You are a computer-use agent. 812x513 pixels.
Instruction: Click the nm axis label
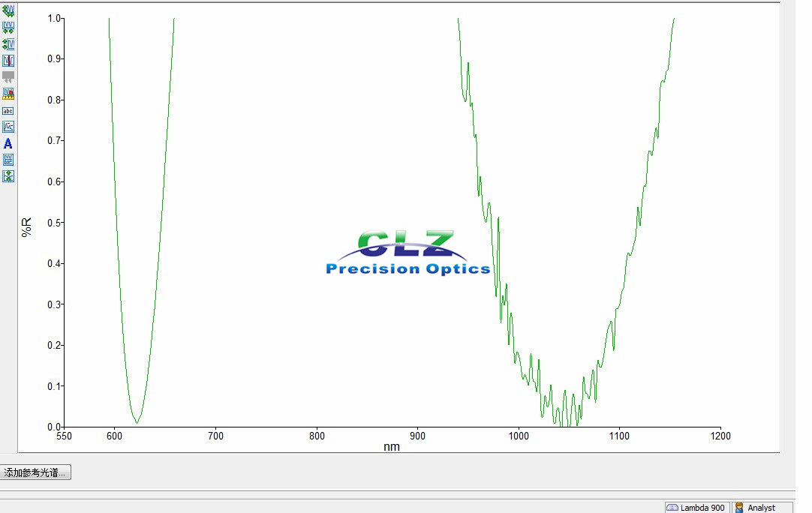(392, 446)
